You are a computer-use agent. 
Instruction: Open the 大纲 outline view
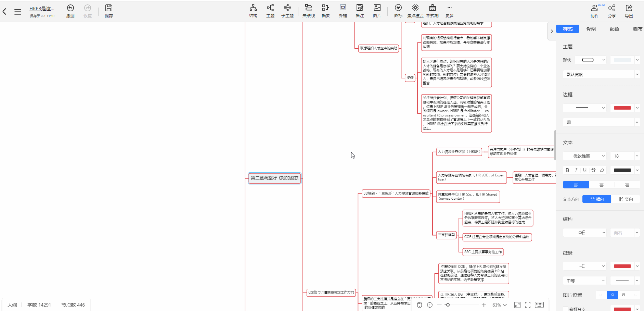[x=12, y=305]
